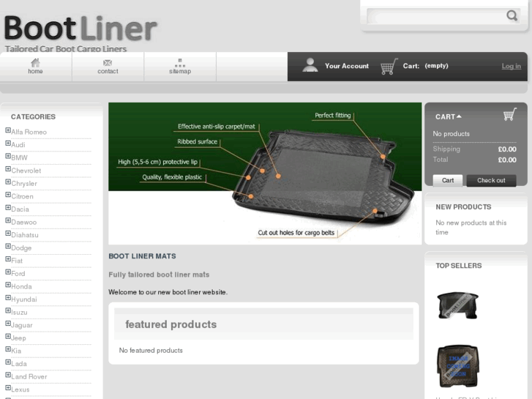Expand the Dodge category tree
The width and height of the screenshot is (532, 399).
tap(8, 247)
